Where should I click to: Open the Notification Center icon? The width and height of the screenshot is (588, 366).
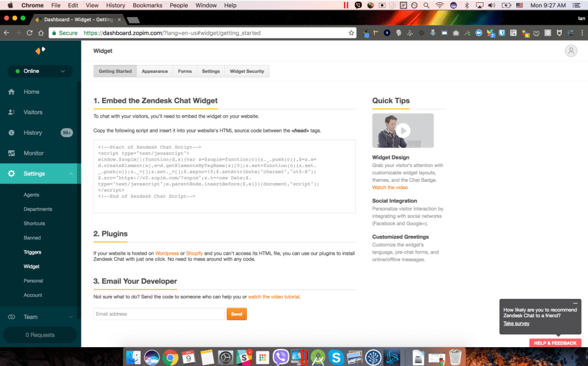coord(577,5)
